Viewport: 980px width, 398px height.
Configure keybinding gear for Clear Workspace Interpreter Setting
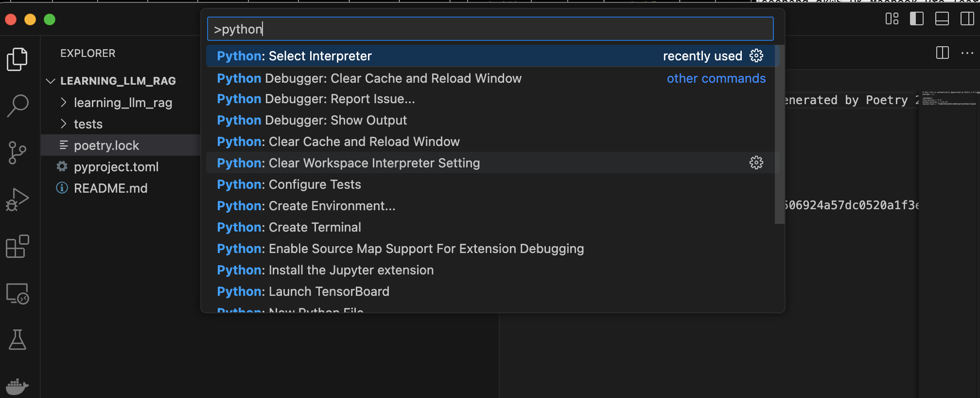coord(756,163)
